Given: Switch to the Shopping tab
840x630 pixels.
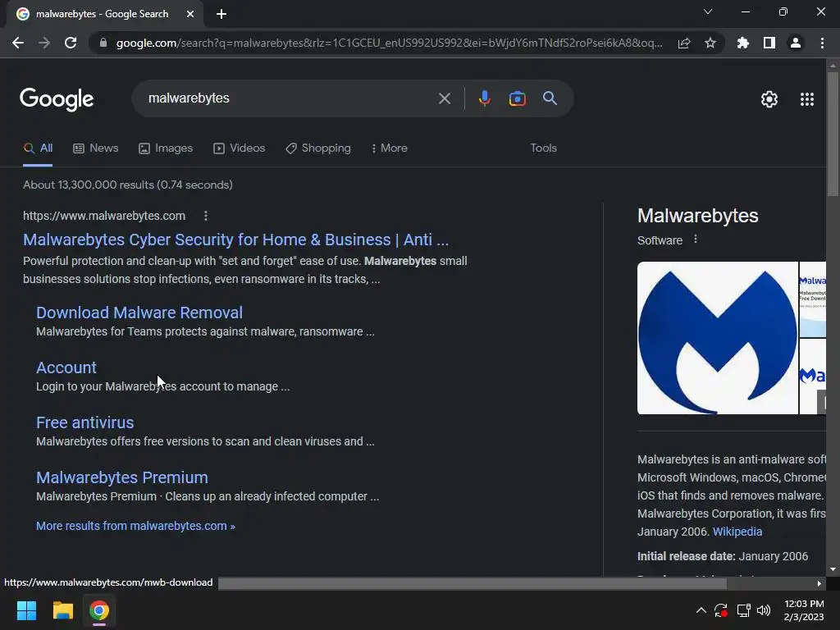Looking at the screenshot, I should coord(318,148).
